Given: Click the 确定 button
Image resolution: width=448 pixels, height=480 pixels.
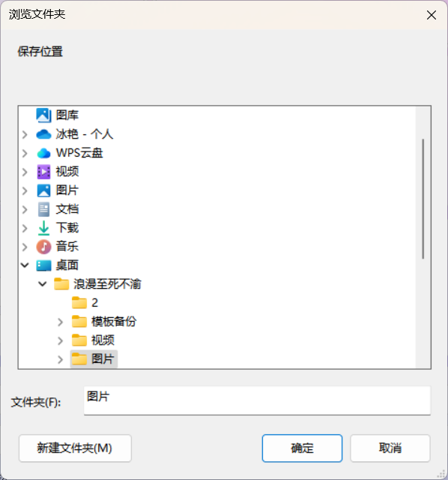Looking at the screenshot, I should click(x=302, y=448).
